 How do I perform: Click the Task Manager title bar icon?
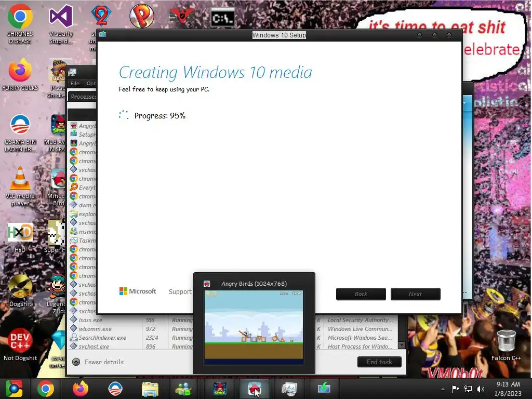72,72
